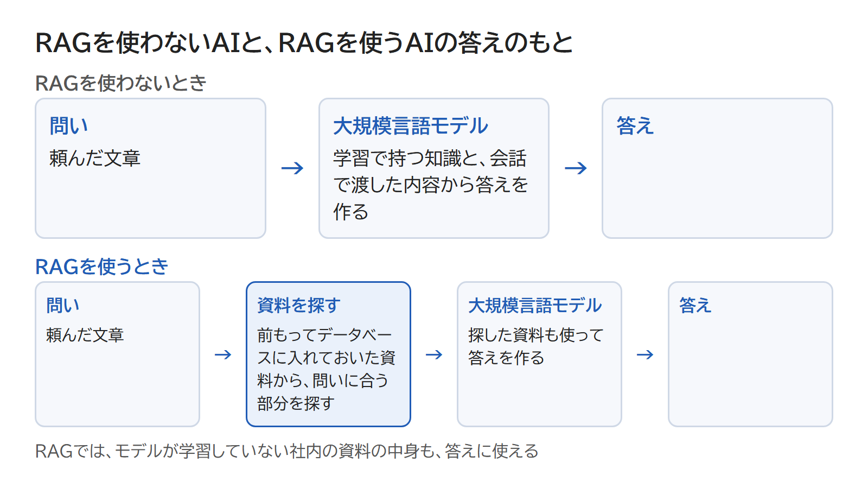Image resolution: width=868 pixels, height=494 pixels.
Task: Select the section heading 'RAGを使わないとき'
Action: pos(120,83)
